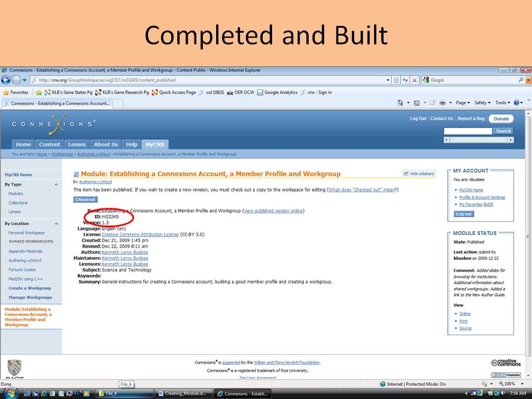Image resolution: width=532 pixels, height=399 pixels.
Task: Open the Home page toolbar icon
Action: (400, 103)
